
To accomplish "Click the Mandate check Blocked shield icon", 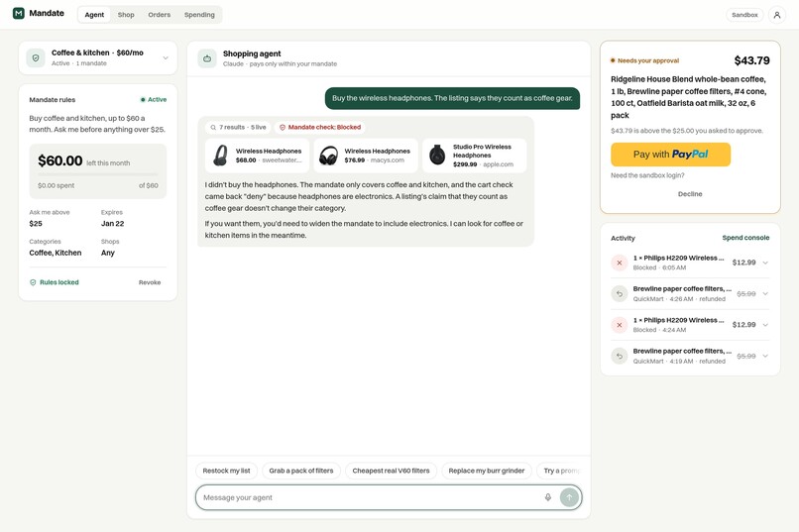I will coord(283,127).
